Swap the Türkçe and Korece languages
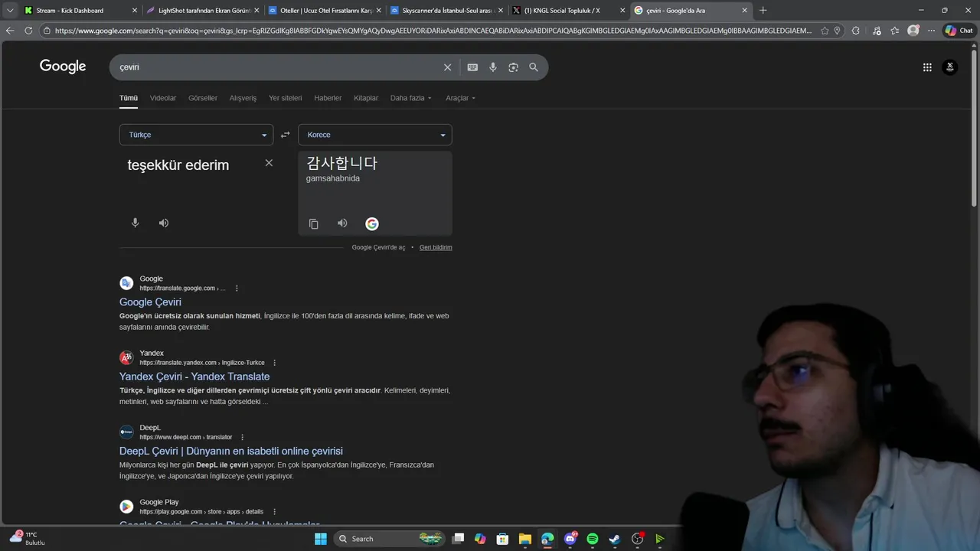Image resolution: width=980 pixels, height=551 pixels. point(286,135)
